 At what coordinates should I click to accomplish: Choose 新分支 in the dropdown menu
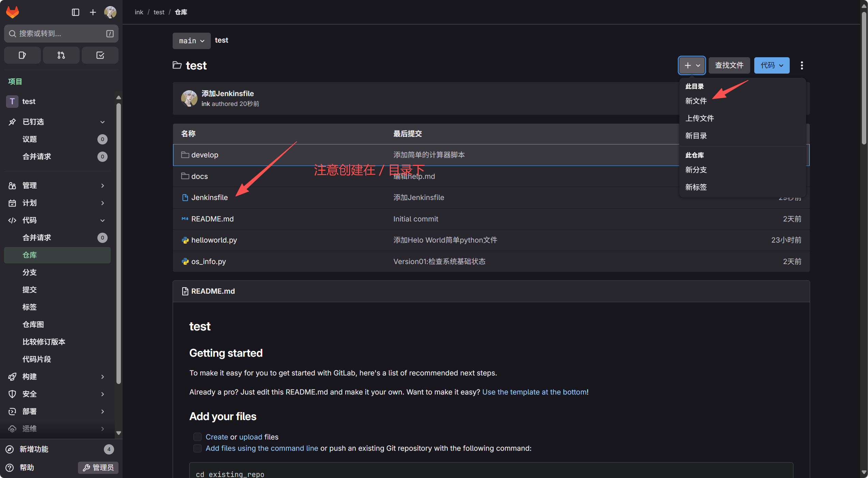[696, 170]
